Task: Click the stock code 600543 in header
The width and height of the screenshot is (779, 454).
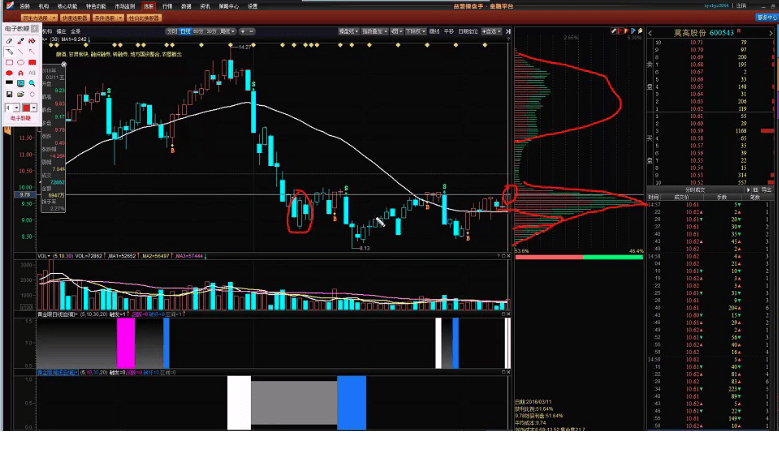Action: pyautogui.click(x=722, y=33)
